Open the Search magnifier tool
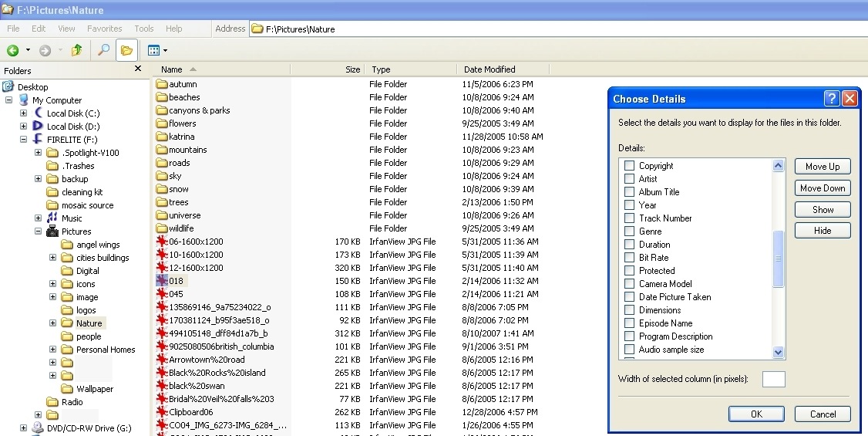Image resolution: width=868 pixels, height=436 pixels. tap(103, 50)
